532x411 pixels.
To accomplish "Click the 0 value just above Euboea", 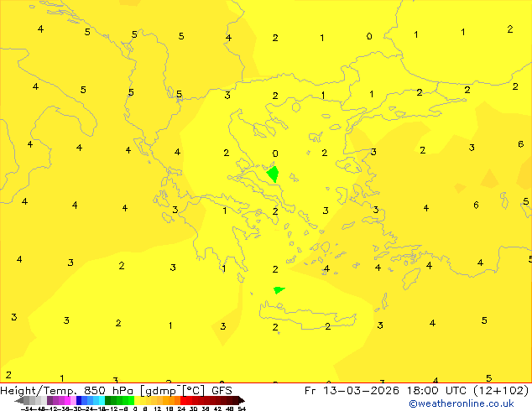I will (275, 153).
